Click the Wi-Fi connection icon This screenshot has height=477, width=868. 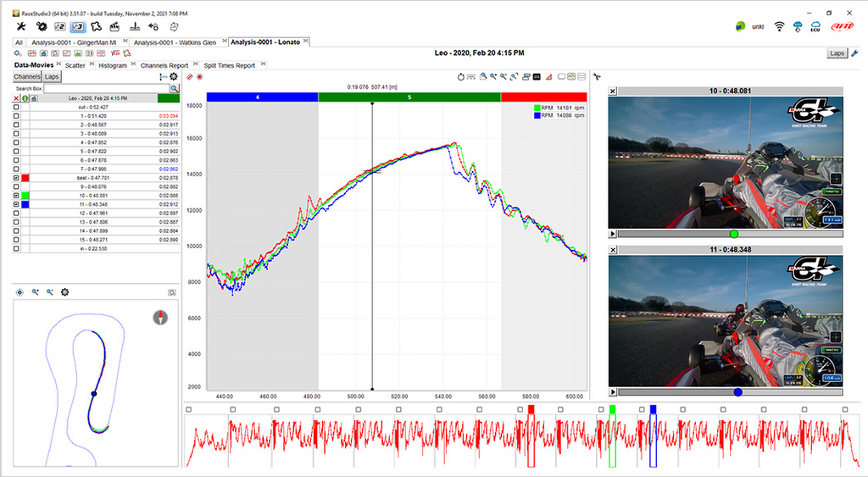tap(779, 26)
